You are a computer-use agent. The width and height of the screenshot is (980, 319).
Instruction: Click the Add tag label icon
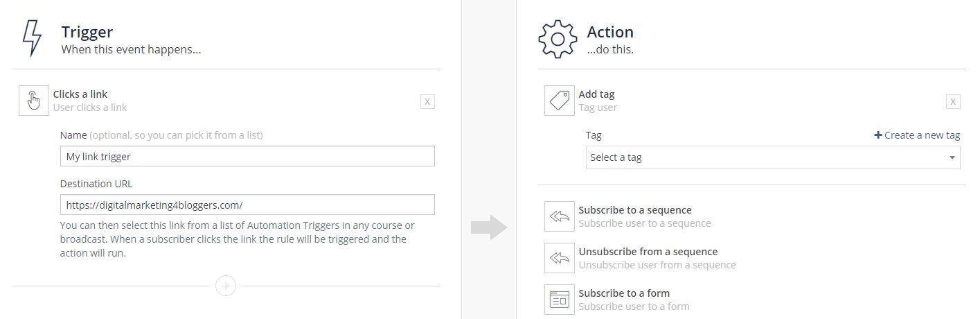pyautogui.click(x=559, y=101)
